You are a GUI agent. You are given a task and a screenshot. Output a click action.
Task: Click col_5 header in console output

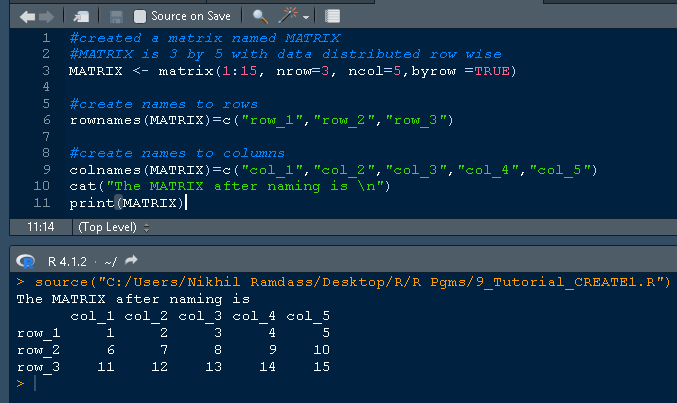pos(308,316)
